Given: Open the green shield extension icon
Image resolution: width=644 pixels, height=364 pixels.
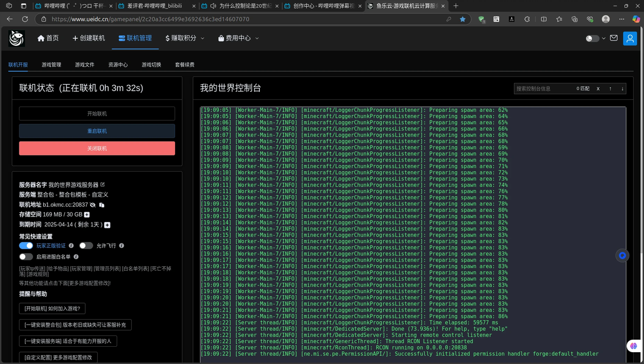Looking at the screenshot, I should click(x=481, y=19).
